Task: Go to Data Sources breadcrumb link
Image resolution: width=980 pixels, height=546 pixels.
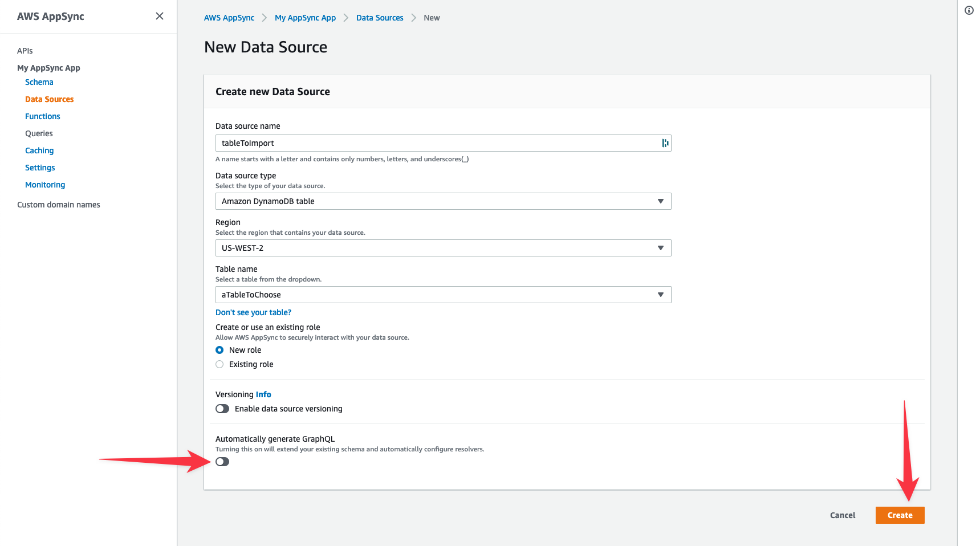Action: click(x=380, y=18)
